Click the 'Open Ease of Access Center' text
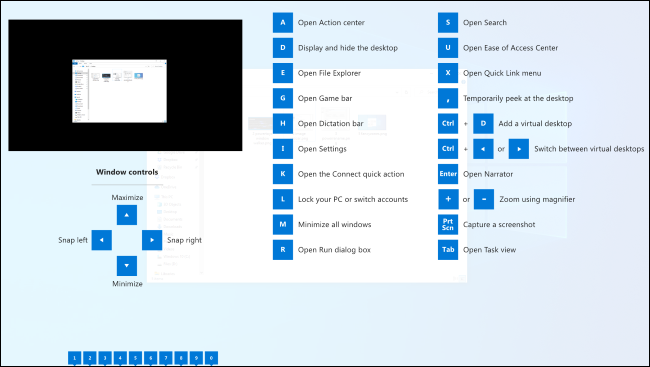This screenshot has height=367, width=650. pyautogui.click(x=510, y=48)
